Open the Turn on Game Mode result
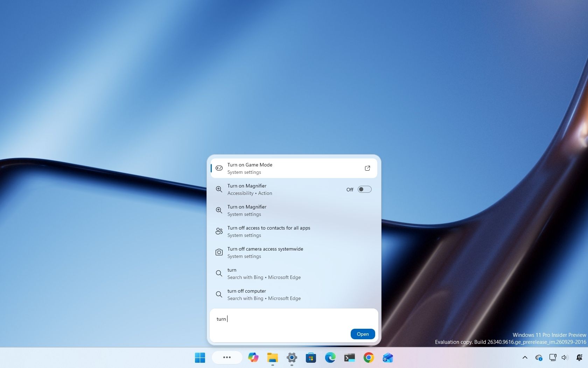This screenshot has width=588, height=368. coord(294,168)
